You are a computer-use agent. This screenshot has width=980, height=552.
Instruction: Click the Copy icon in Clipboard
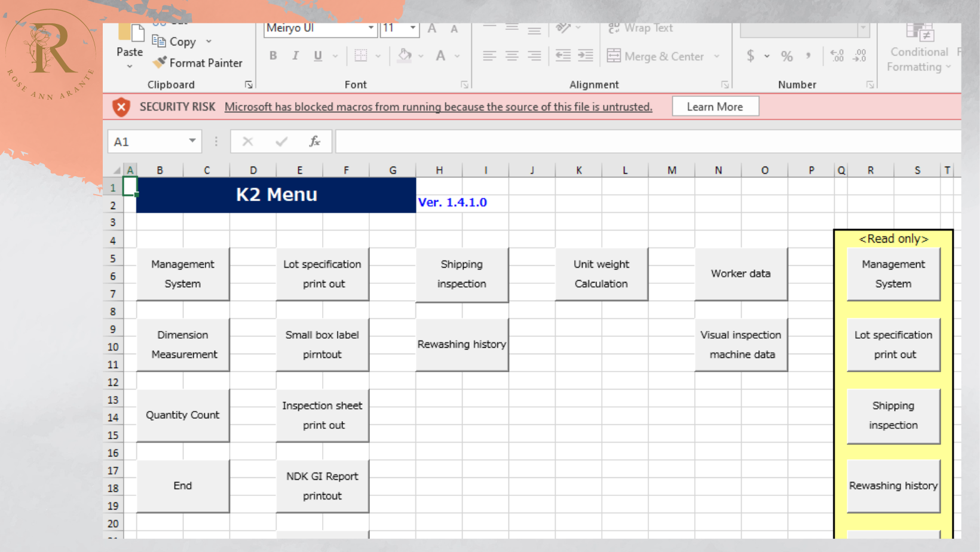tap(159, 41)
